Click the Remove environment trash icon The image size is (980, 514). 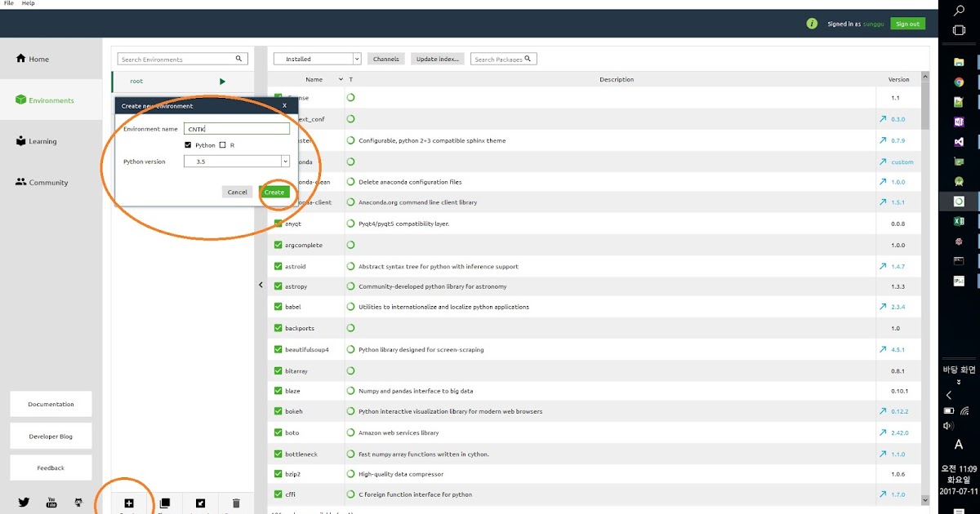[236, 503]
